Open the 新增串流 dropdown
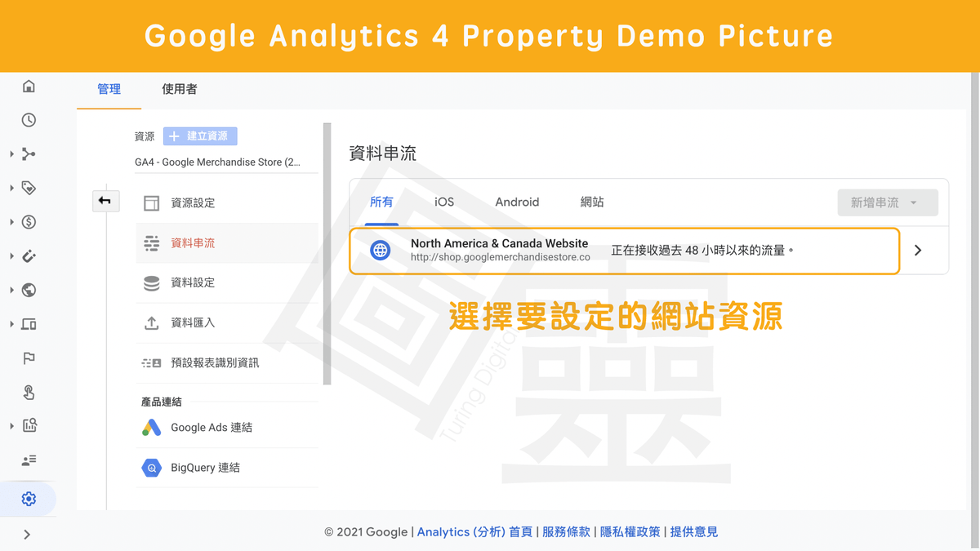The width and height of the screenshot is (980, 551). (888, 202)
